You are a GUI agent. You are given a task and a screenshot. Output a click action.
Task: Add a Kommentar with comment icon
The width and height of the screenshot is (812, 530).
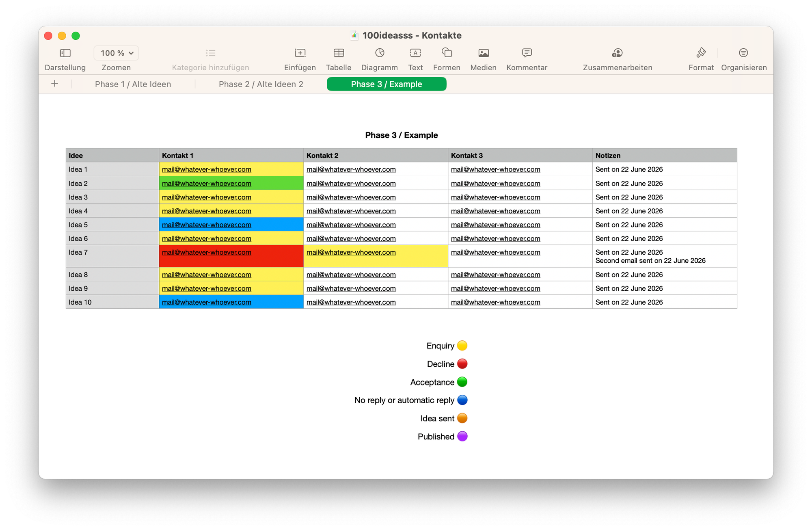coord(527,53)
